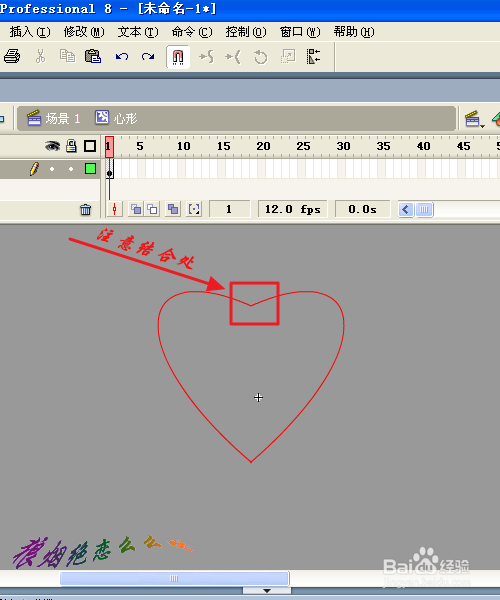Click the playhead at frame 1
This screenshot has height=600, width=500.
pyautogui.click(x=109, y=147)
